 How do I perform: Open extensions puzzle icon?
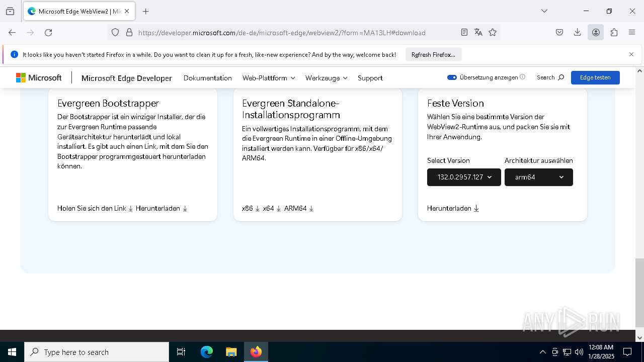(x=614, y=32)
